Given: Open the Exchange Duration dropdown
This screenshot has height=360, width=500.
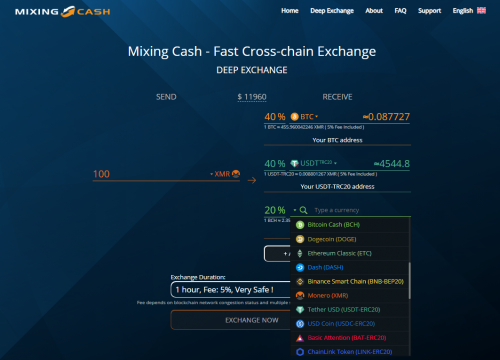Looking at the screenshot, I should 231,290.
